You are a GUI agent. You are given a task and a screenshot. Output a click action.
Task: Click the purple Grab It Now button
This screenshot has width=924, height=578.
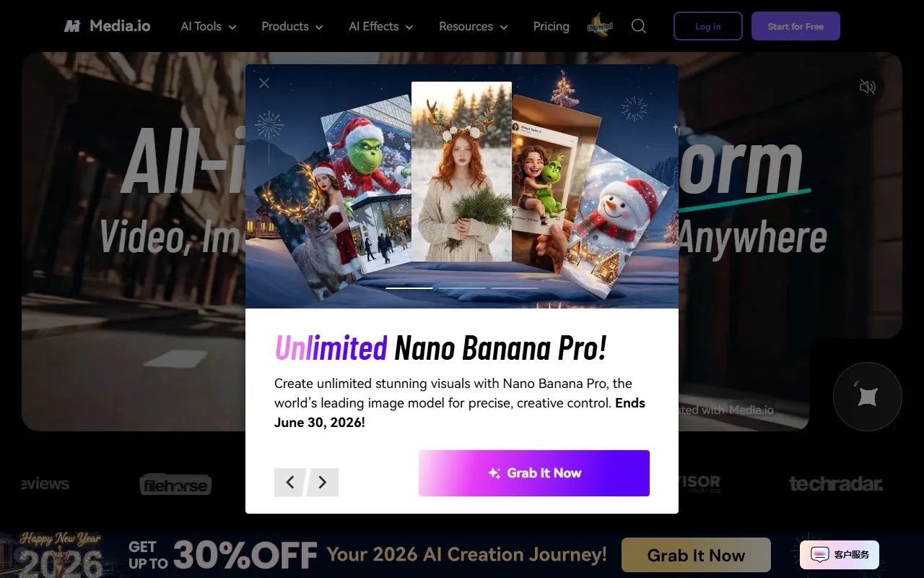coord(534,473)
